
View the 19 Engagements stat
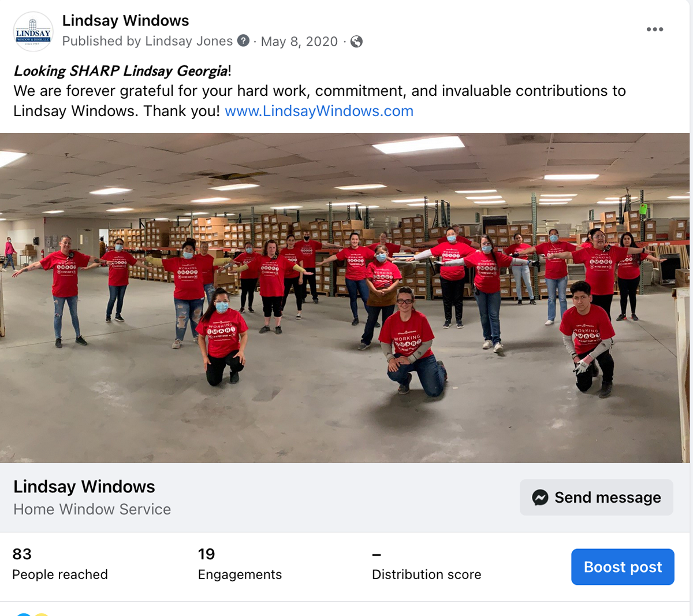pyautogui.click(x=240, y=564)
